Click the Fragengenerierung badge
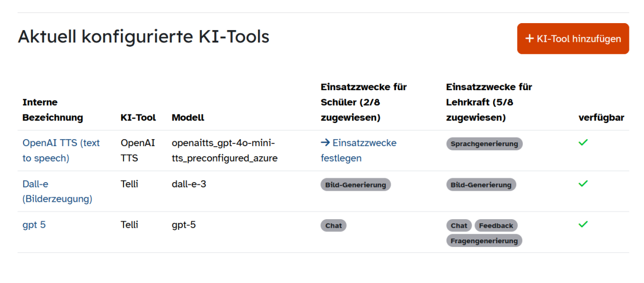The height and width of the screenshot is (283, 644). 484,241
